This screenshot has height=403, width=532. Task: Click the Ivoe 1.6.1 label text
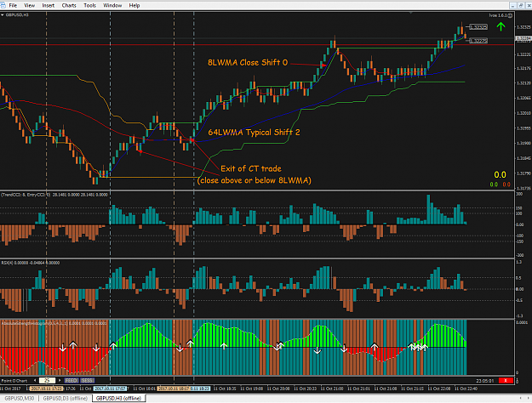point(498,15)
